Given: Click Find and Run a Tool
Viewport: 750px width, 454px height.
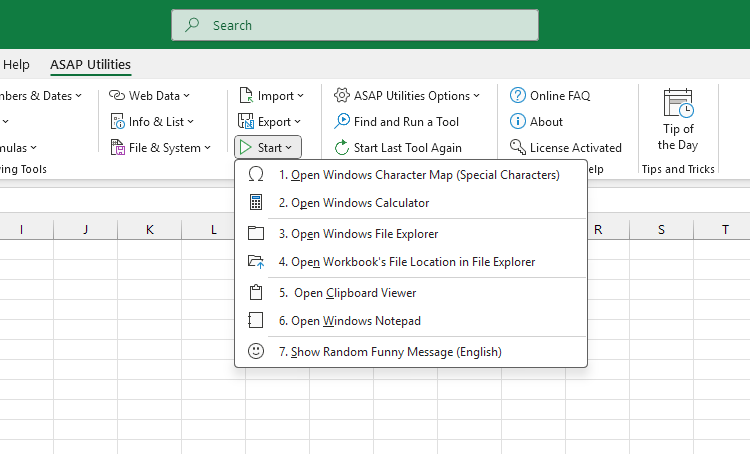Looking at the screenshot, I should point(397,122).
